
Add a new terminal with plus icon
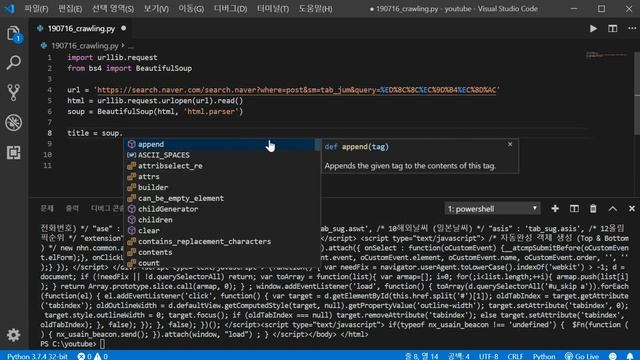tap(555, 209)
